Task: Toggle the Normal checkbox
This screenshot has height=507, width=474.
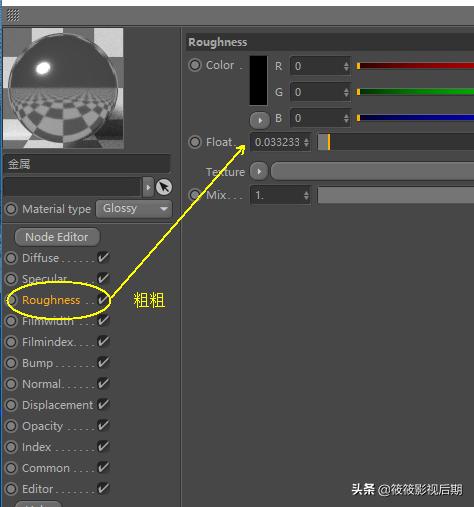Action: (103, 383)
